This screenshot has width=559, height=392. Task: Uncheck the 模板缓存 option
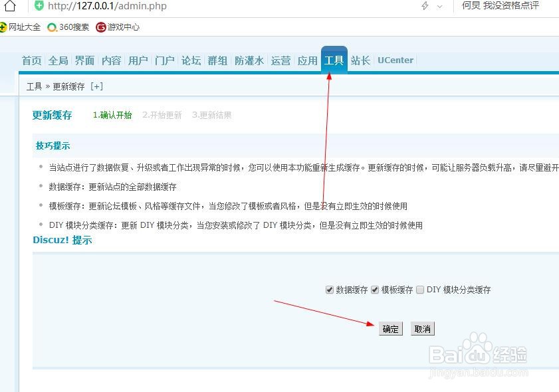click(x=376, y=290)
